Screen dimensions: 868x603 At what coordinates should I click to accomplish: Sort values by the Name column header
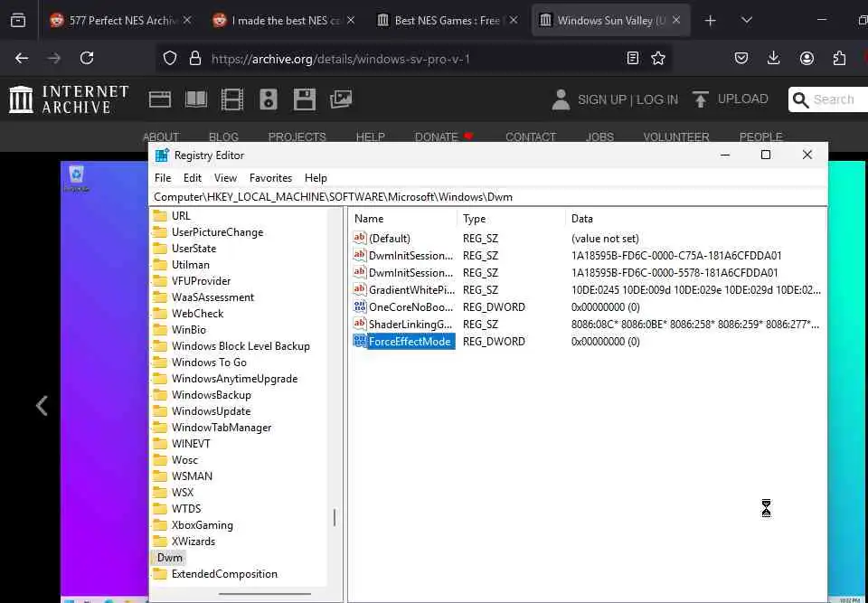pos(403,219)
